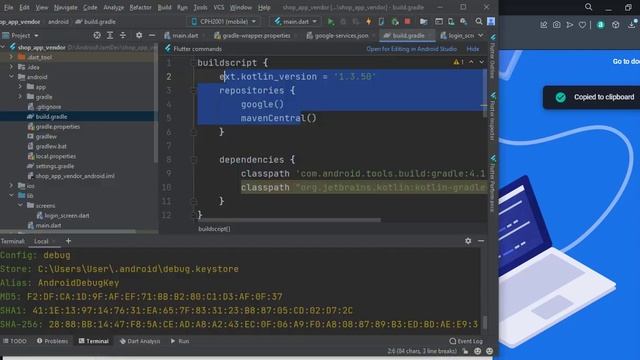This screenshot has height=360, width=640.
Task: Expand the .dart_tool folder
Action: [11, 57]
